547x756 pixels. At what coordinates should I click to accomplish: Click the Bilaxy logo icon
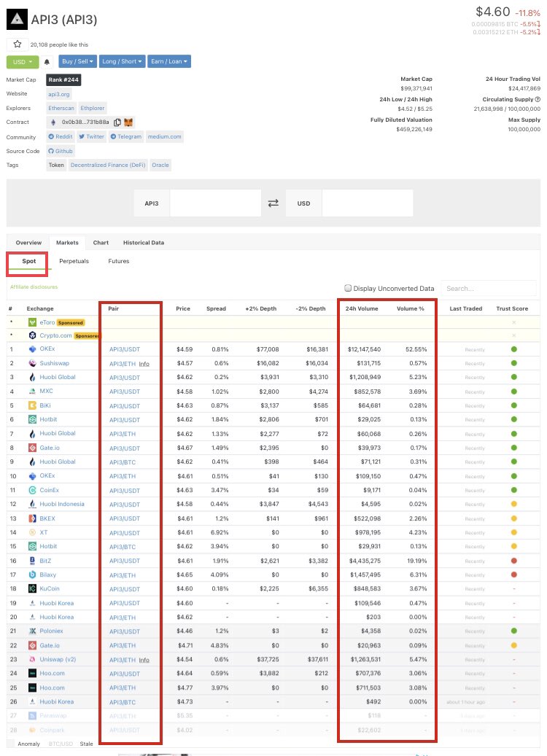click(32, 574)
